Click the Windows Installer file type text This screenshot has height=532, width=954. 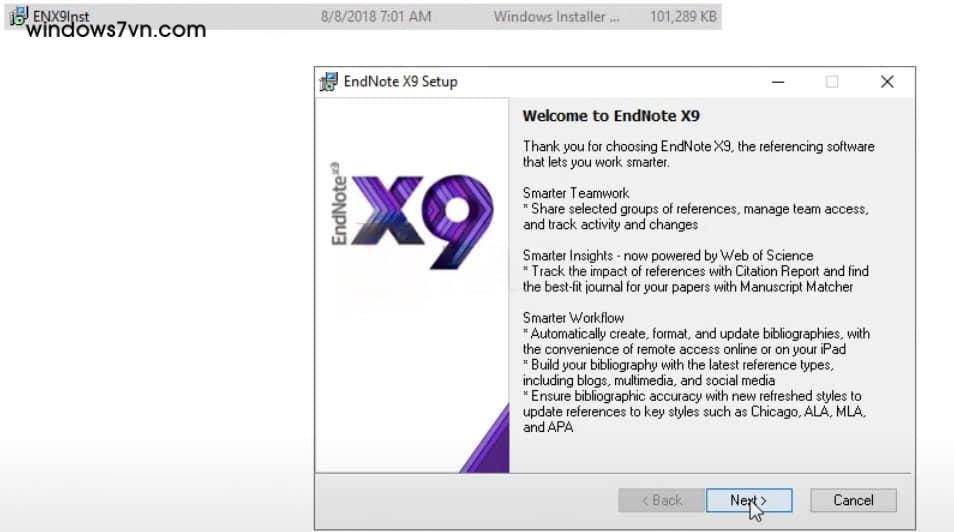coord(556,17)
